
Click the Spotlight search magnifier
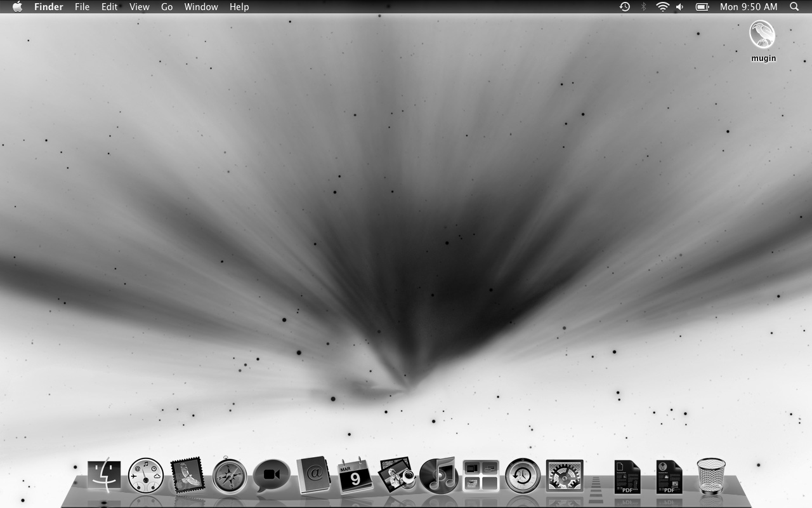(794, 7)
